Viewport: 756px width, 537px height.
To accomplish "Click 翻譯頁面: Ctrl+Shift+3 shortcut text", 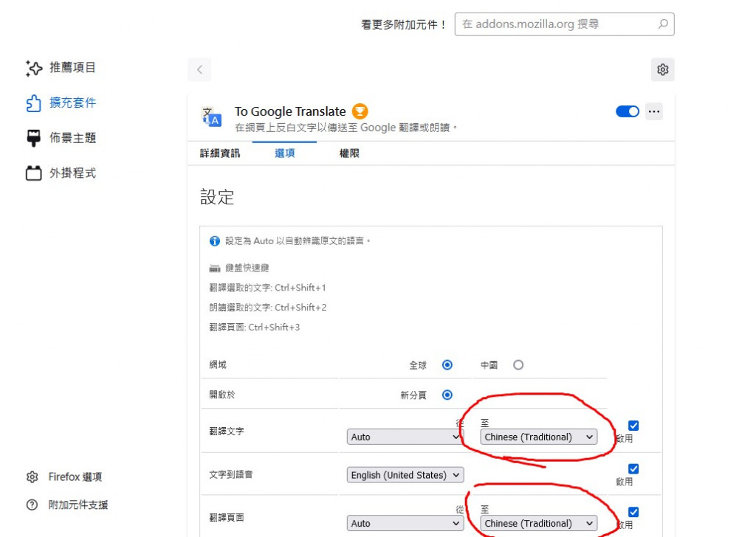I will (x=255, y=327).
